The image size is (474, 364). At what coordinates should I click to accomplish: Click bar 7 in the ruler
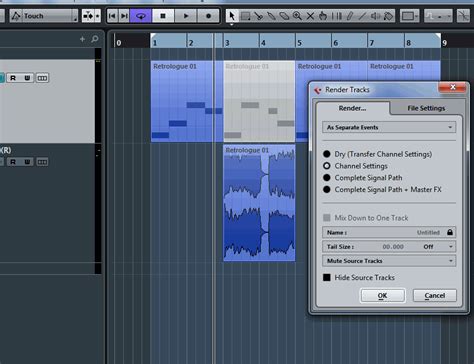point(372,43)
